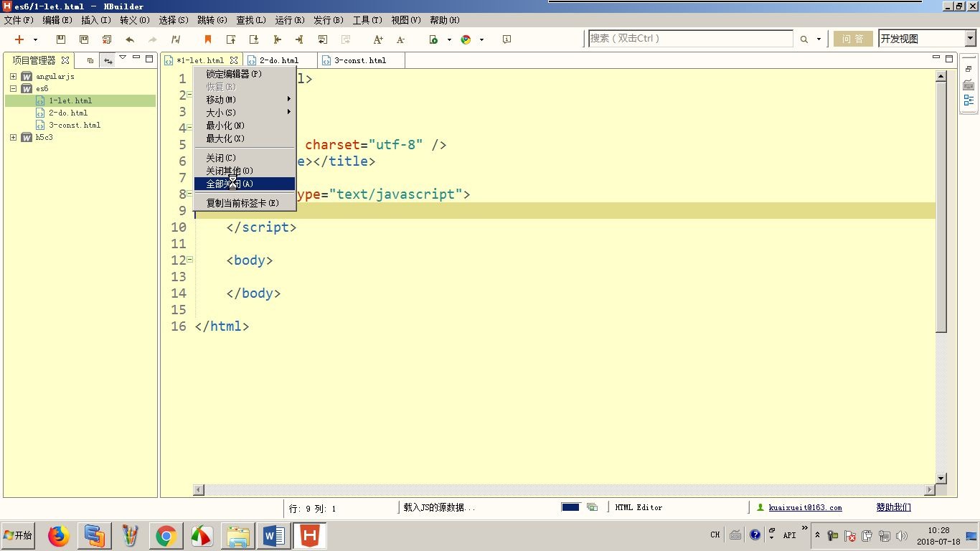Expand the angularjs project node

[x=14, y=76]
